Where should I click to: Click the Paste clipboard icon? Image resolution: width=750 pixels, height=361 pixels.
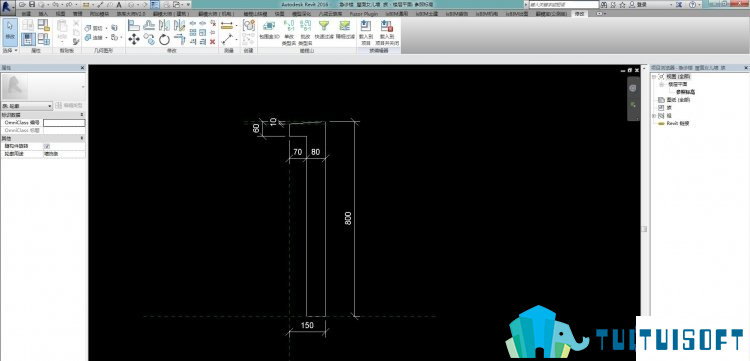62,26
